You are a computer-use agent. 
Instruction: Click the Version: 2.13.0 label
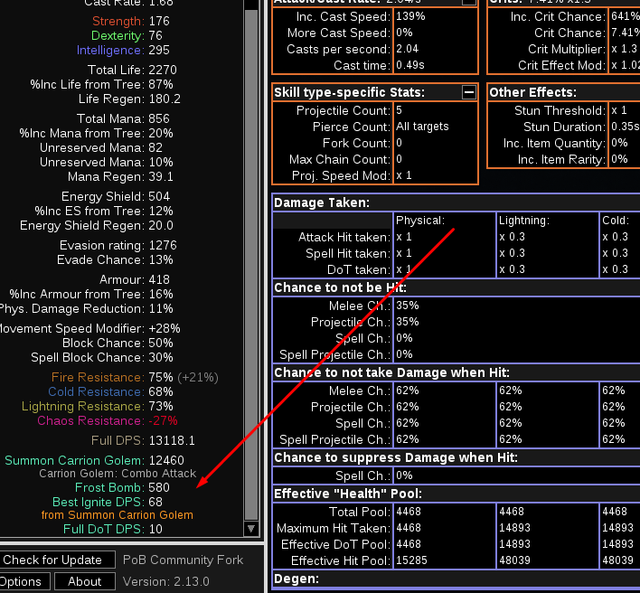pyautogui.click(x=166, y=581)
